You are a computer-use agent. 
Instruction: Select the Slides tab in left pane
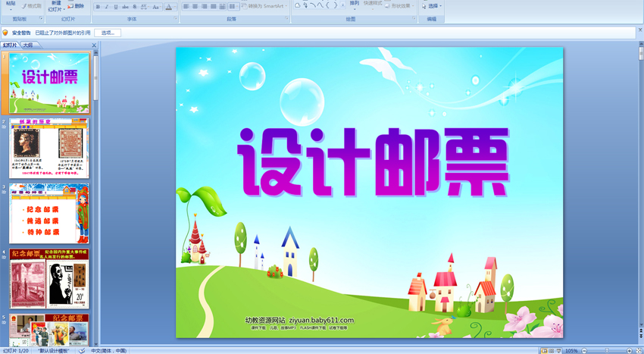(x=10, y=45)
